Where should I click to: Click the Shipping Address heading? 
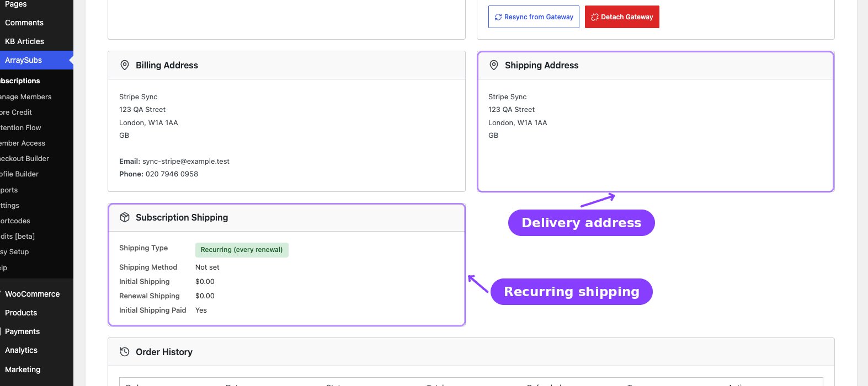pos(541,65)
